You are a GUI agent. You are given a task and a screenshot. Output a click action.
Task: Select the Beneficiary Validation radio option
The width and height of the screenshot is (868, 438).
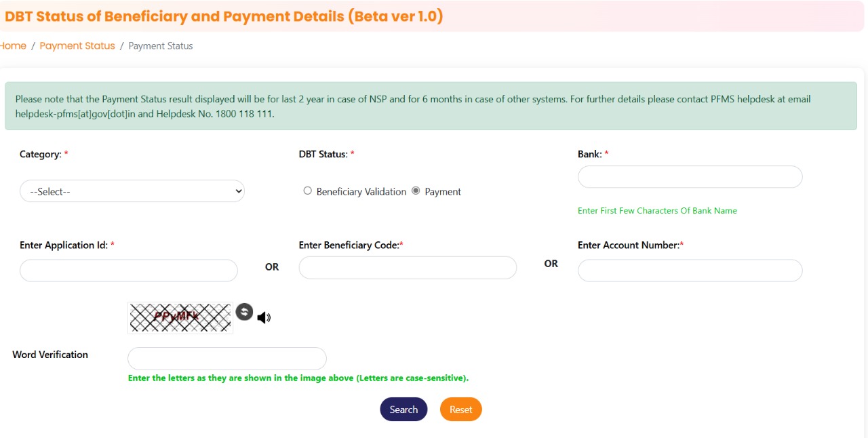coord(308,191)
